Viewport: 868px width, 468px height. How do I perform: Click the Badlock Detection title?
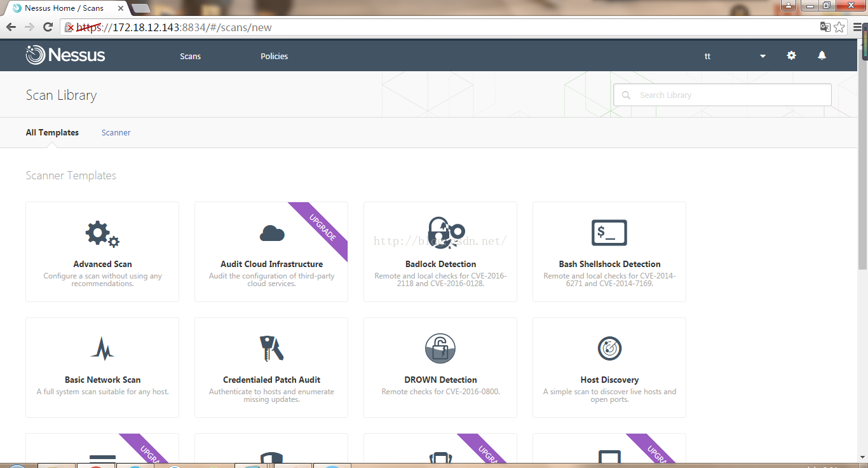tap(440, 264)
